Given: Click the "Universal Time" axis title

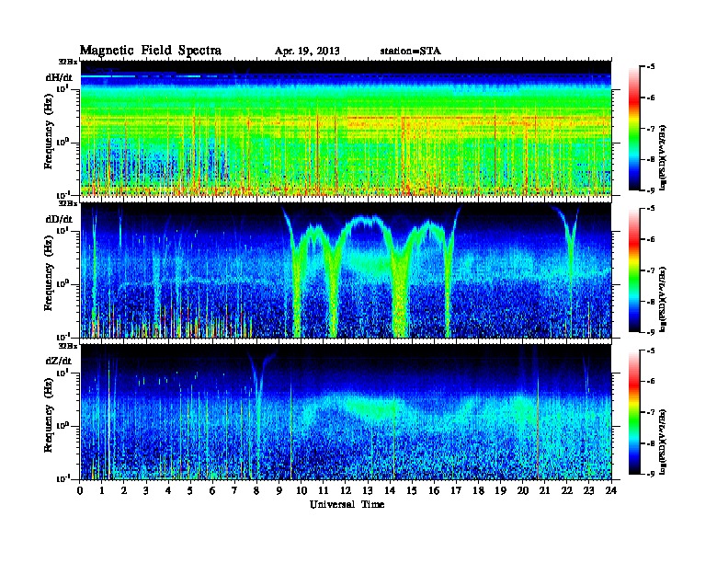Looking at the screenshot, I should click(347, 504).
